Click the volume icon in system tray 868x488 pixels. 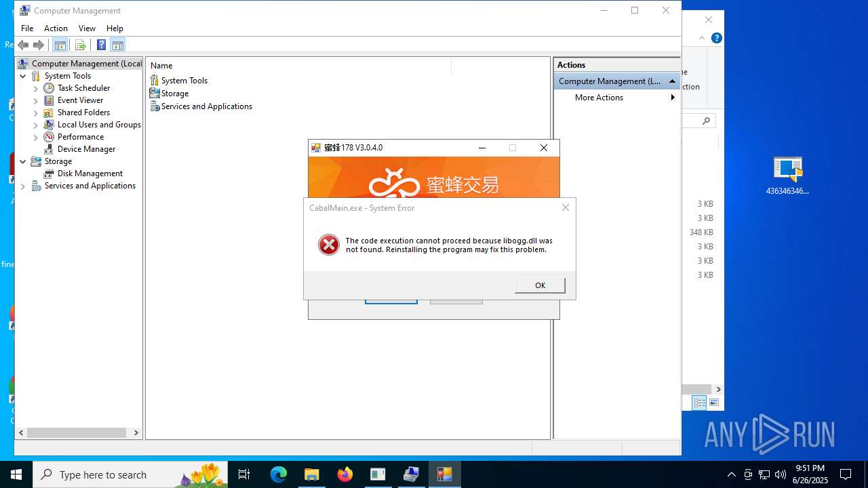tap(780, 474)
